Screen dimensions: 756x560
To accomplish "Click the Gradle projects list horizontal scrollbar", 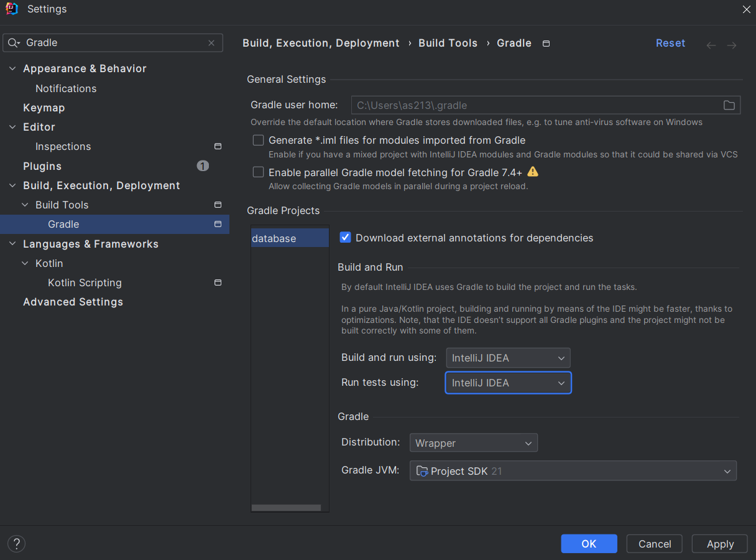I will pos(286,508).
